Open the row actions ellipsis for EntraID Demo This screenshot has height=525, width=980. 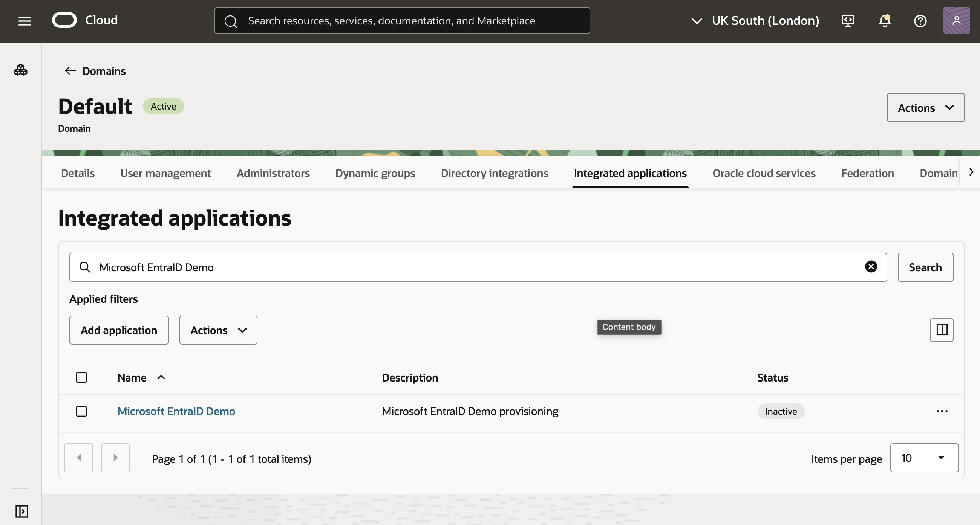pyautogui.click(x=942, y=411)
